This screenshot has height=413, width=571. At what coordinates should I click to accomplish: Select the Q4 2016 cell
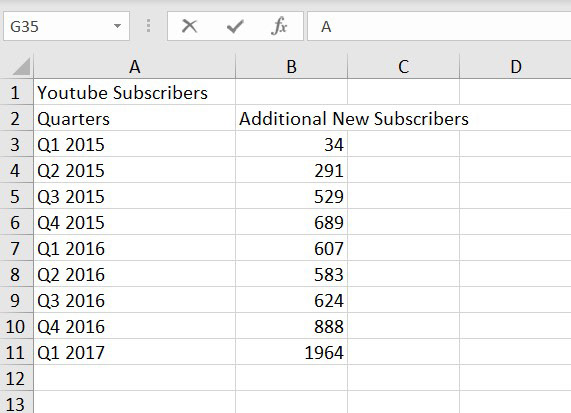(135, 326)
